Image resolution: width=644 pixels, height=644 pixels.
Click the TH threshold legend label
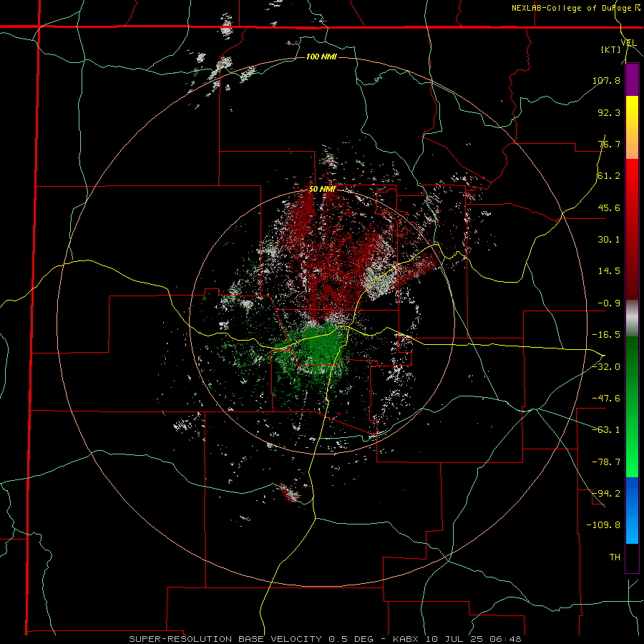(x=615, y=557)
